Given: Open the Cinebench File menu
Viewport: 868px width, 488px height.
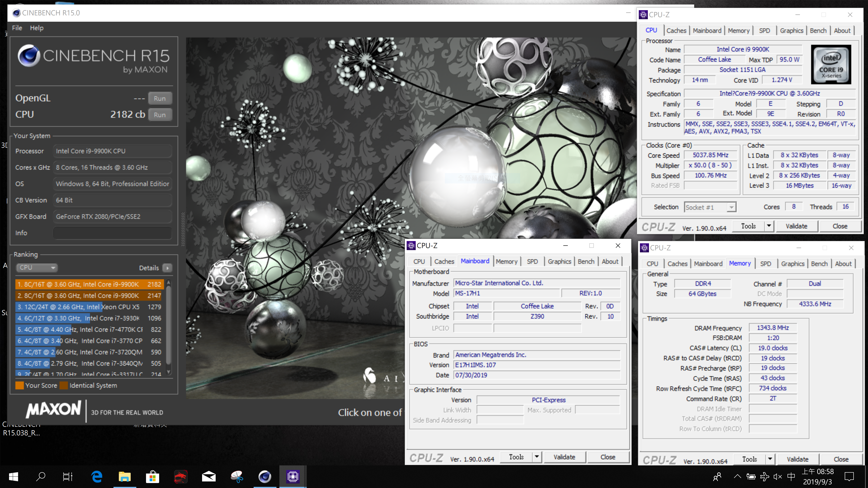Looking at the screenshot, I should click(17, 28).
